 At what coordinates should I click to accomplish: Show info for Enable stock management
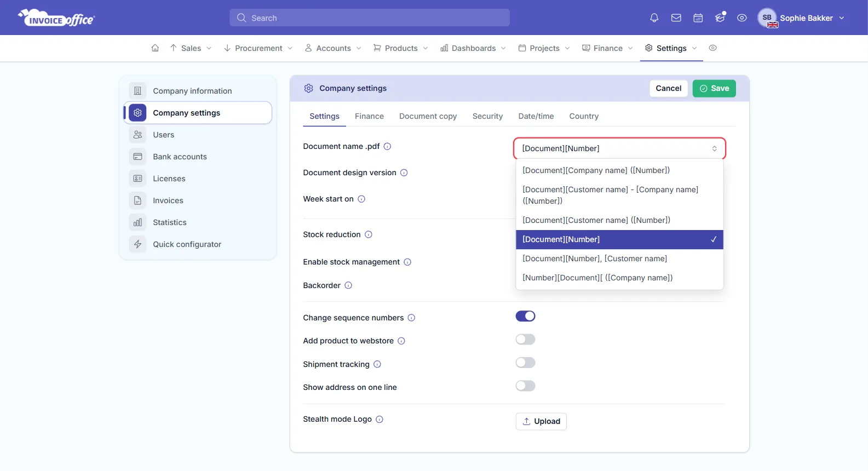[x=407, y=262]
